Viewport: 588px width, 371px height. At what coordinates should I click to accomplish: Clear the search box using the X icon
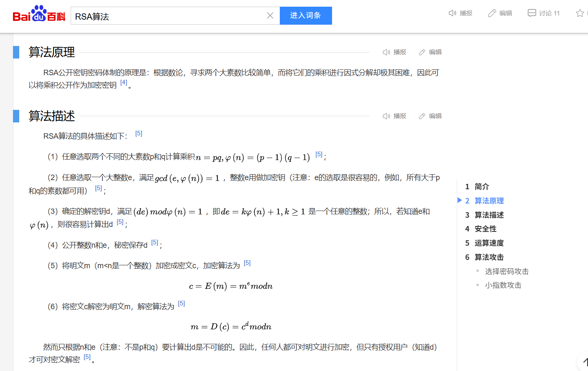point(270,15)
